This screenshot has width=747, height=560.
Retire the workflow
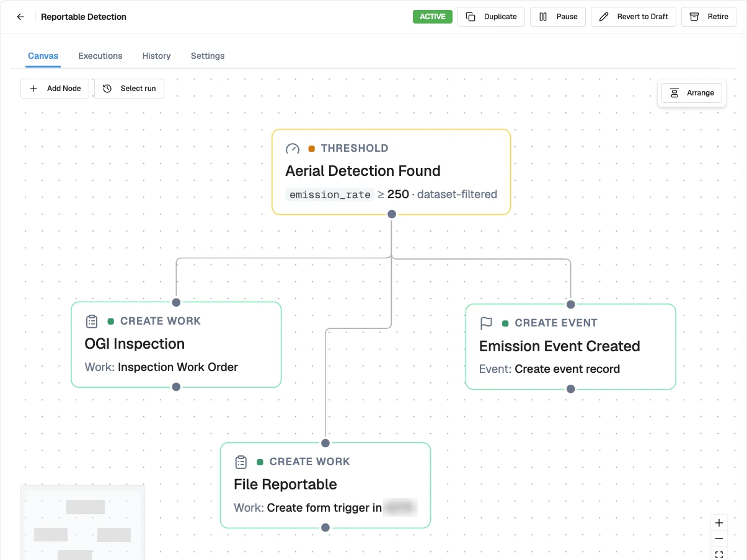click(x=709, y=17)
